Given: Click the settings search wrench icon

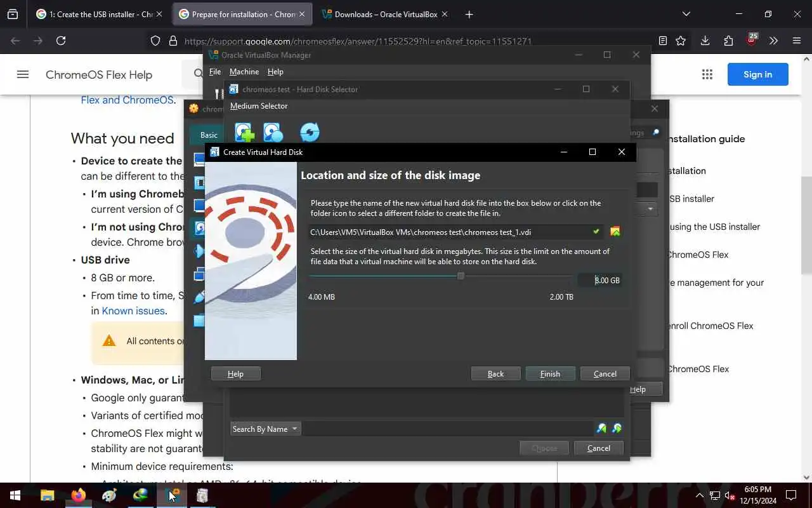Looking at the screenshot, I should [x=656, y=132].
